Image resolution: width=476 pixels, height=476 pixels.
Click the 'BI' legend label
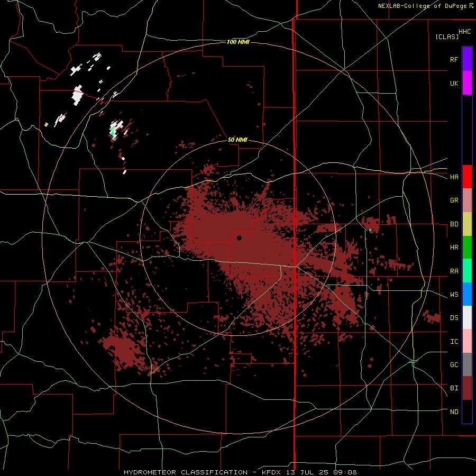[x=454, y=388]
